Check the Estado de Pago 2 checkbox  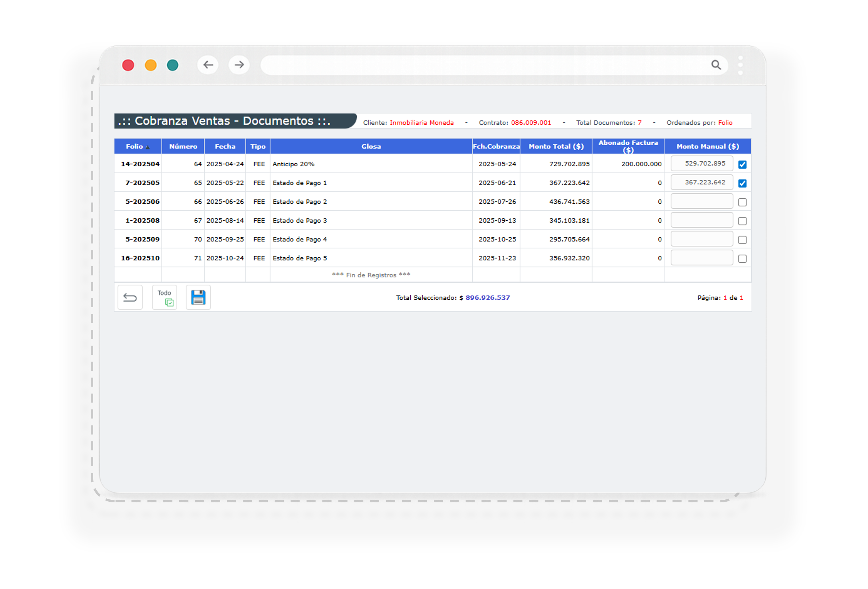tap(742, 202)
